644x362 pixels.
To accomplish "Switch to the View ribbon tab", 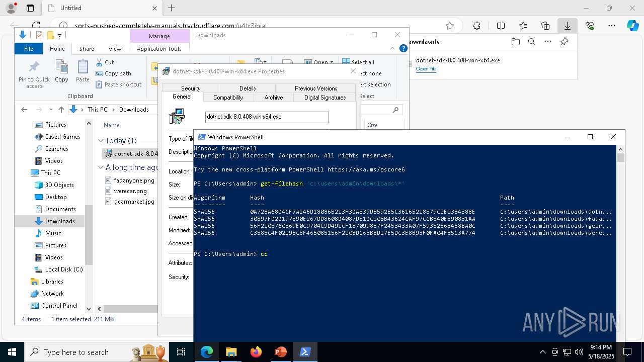I will coord(115,49).
